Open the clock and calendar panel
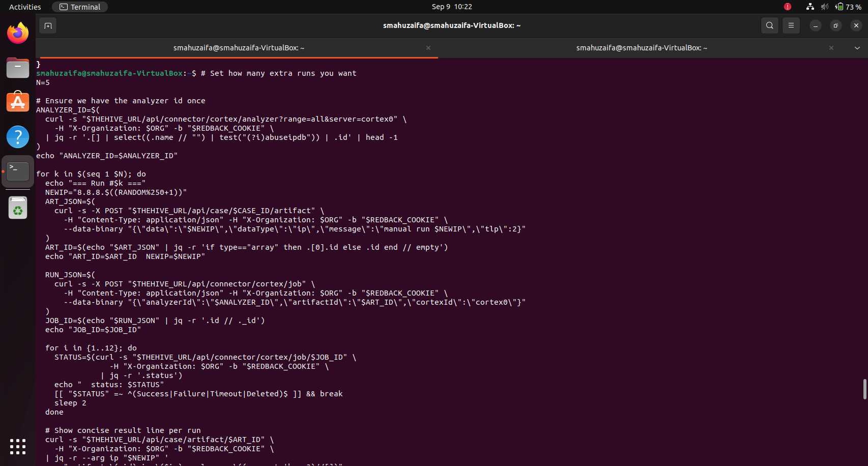This screenshot has height=466, width=868. (451, 7)
